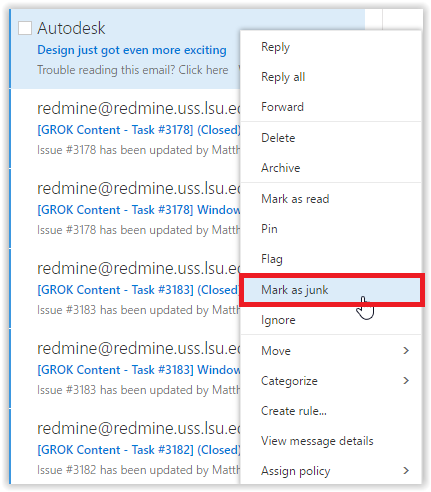Select Reply all in the menu

[x=283, y=77]
